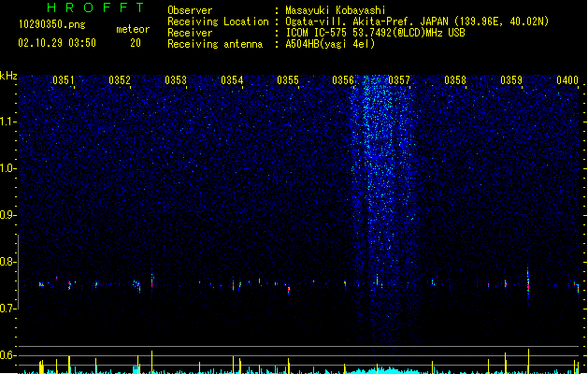
Task: Click the kHz axis unit label
Action: tap(8, 76)
